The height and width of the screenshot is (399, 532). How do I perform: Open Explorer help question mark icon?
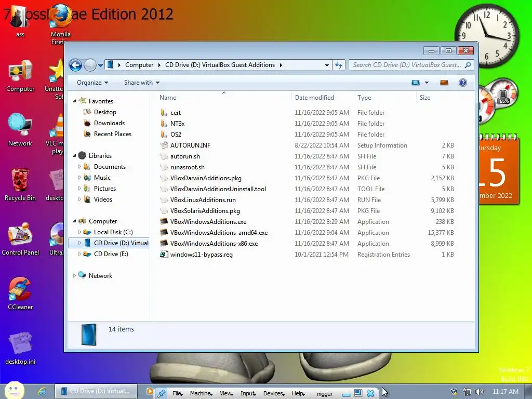click(x=462, y=83)
